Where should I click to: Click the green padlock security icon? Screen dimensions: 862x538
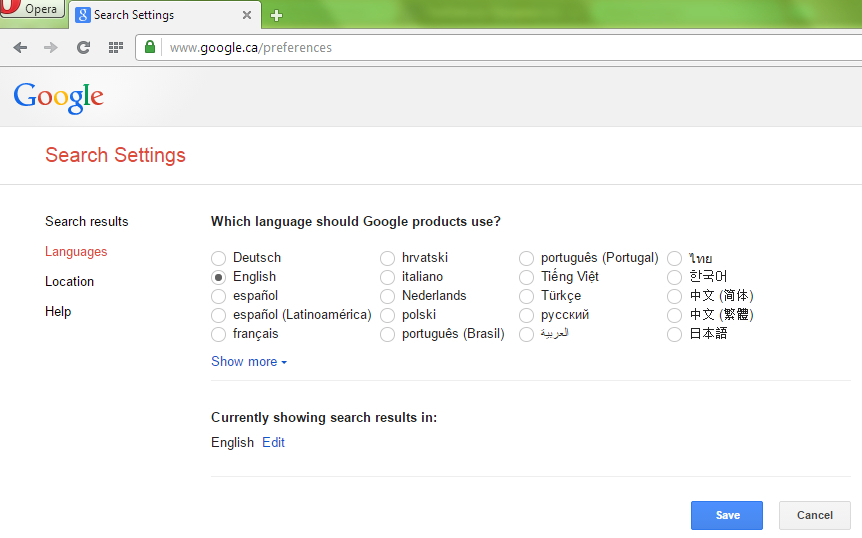(150, 47)
